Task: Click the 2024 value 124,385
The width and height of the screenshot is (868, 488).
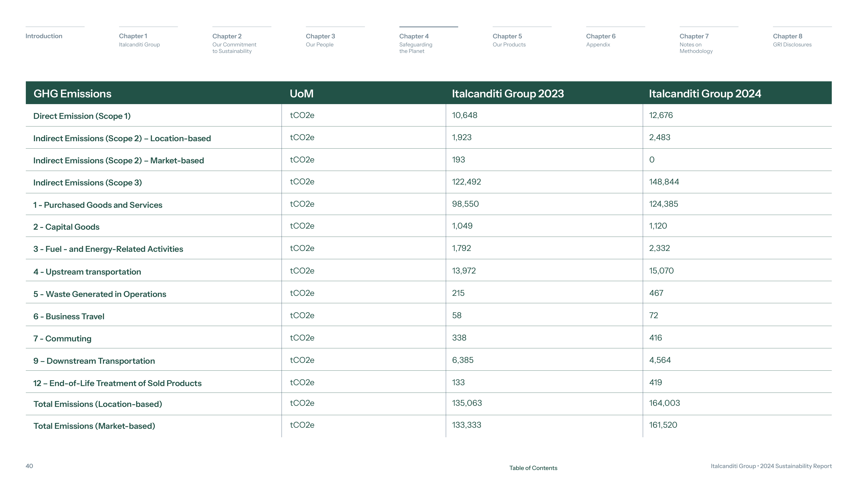Action: pos(663,204)
